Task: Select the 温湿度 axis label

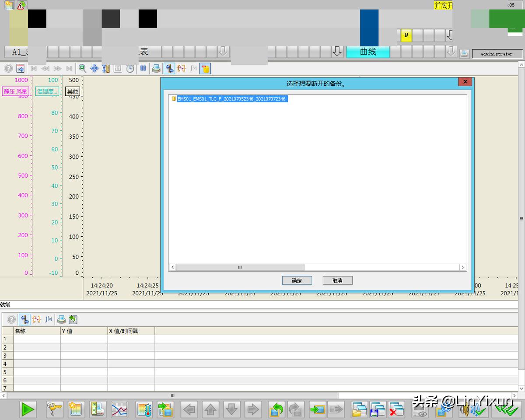Action: [x=47, y=91]
